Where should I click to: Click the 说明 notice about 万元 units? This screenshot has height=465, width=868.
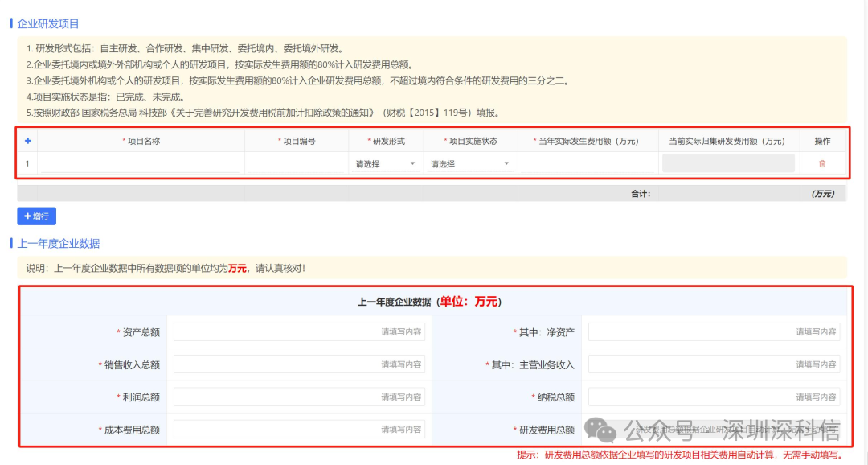[x=166, y=268]
